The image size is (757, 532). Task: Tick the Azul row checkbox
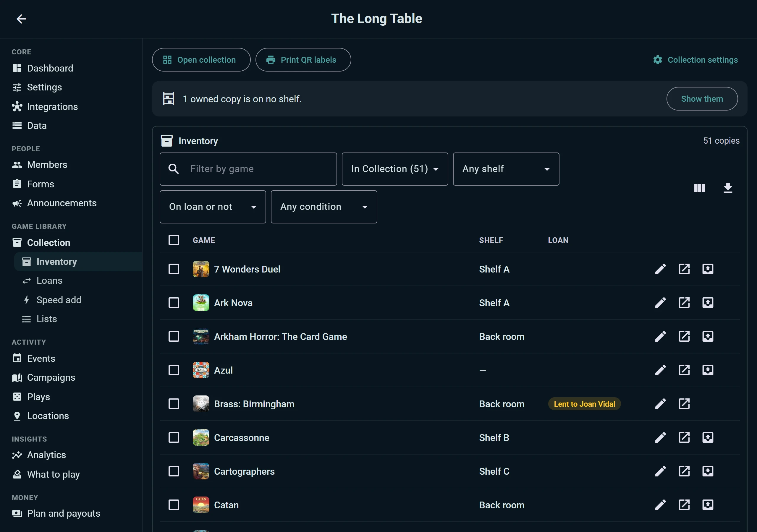click(x=174, y=370)
